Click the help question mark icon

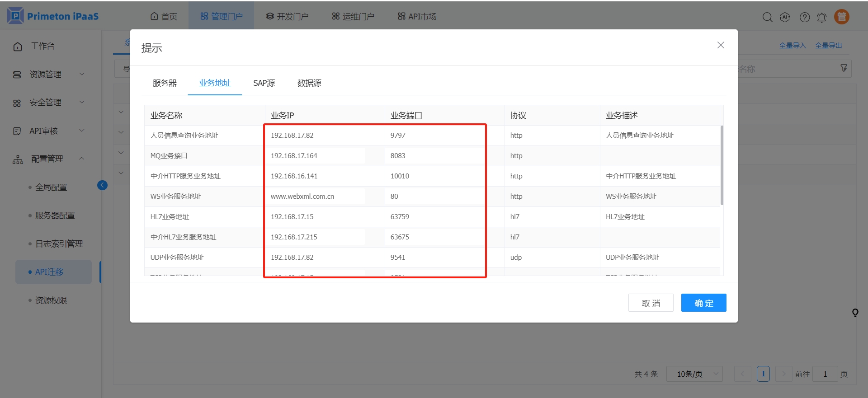[x=804, y=17]
